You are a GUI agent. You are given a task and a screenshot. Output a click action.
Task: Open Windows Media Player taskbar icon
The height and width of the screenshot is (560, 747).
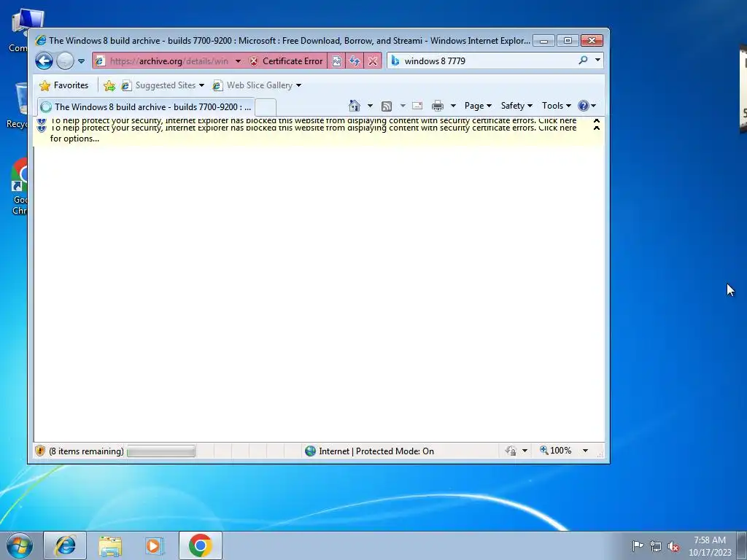tap(155, 545)
